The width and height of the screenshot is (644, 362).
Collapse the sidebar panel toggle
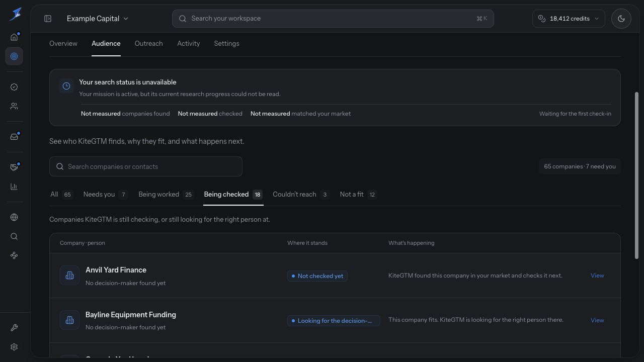pyautogui.click(x=48, y=19)
